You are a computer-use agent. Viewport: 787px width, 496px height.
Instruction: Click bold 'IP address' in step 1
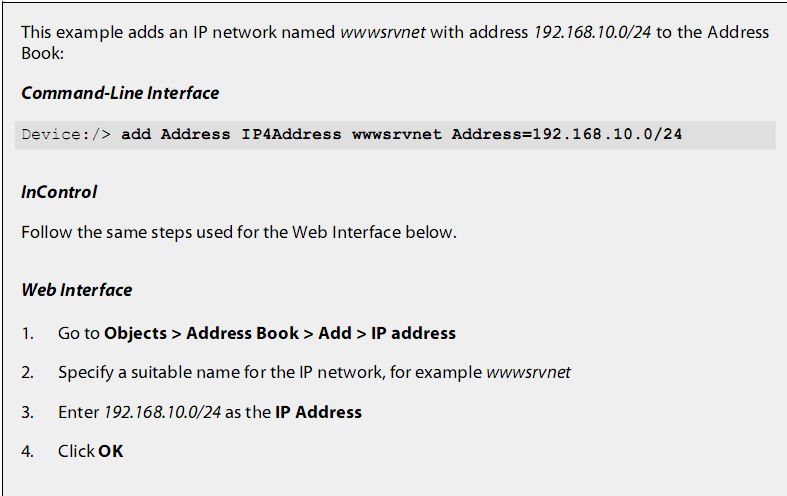click(x=414, y=333)
